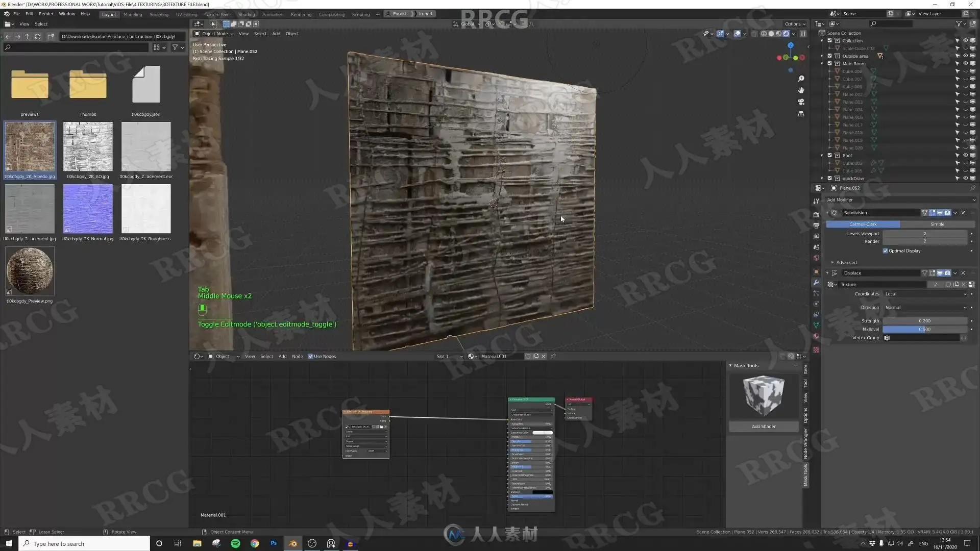This screenshot has width=980, height=551.
Task: Open the Object Mode dropdown
Action: tap(214, 34)
